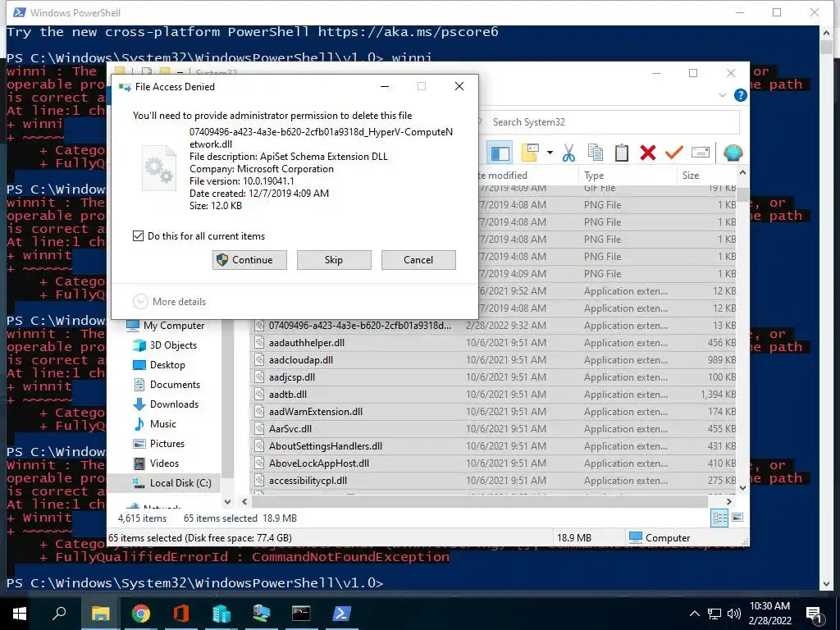Click PowerShell taskbar icon
This screenshot has width=840, height=630.
coord(342,614)
